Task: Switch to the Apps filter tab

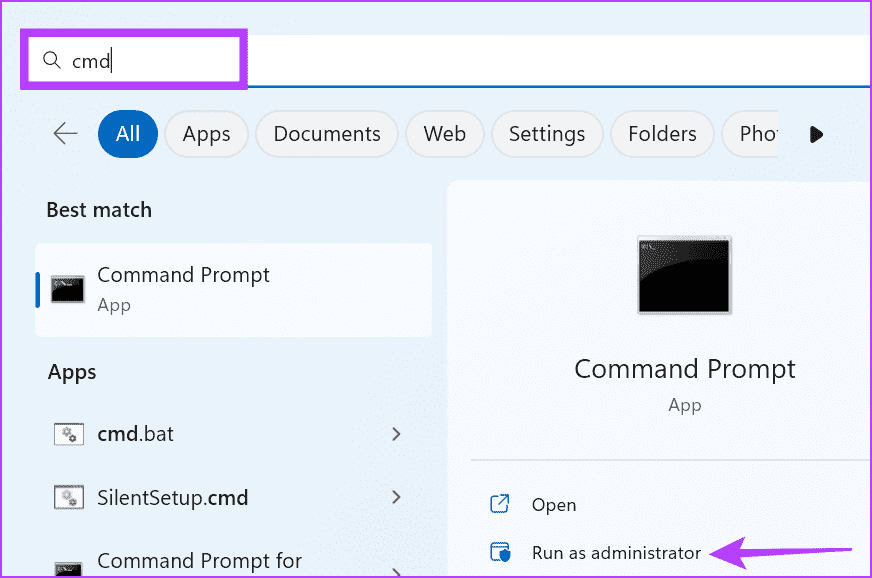Action: (206, 134)
